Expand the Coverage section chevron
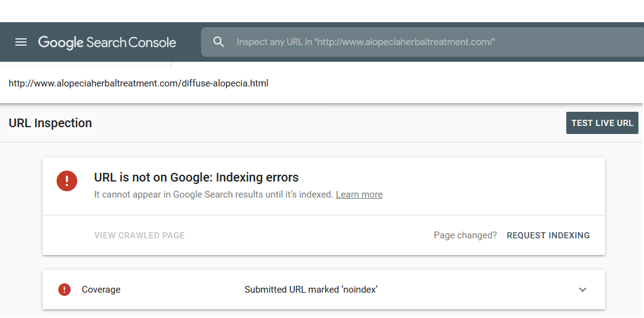 click(x=582, y=290)
